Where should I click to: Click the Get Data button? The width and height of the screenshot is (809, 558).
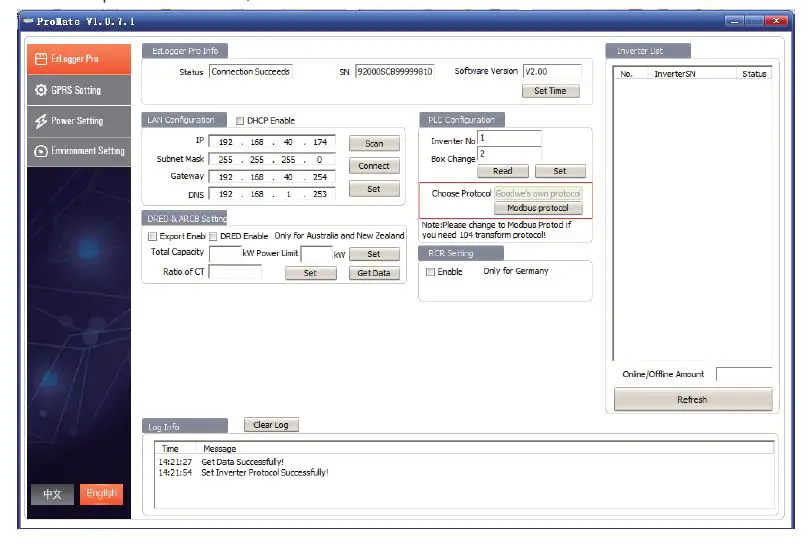[x=374, y=273]
